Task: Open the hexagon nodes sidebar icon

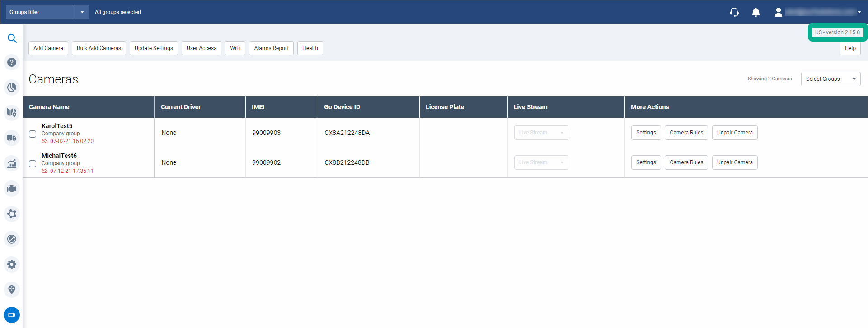Action: click(x=12, y=214)
